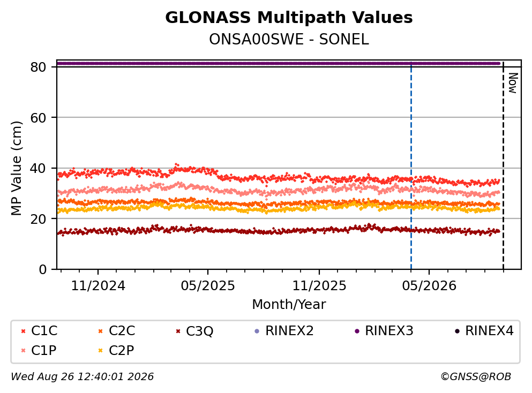Select the RINEX4 legend label
Screen dimensions: 532x393
[489, 331]
